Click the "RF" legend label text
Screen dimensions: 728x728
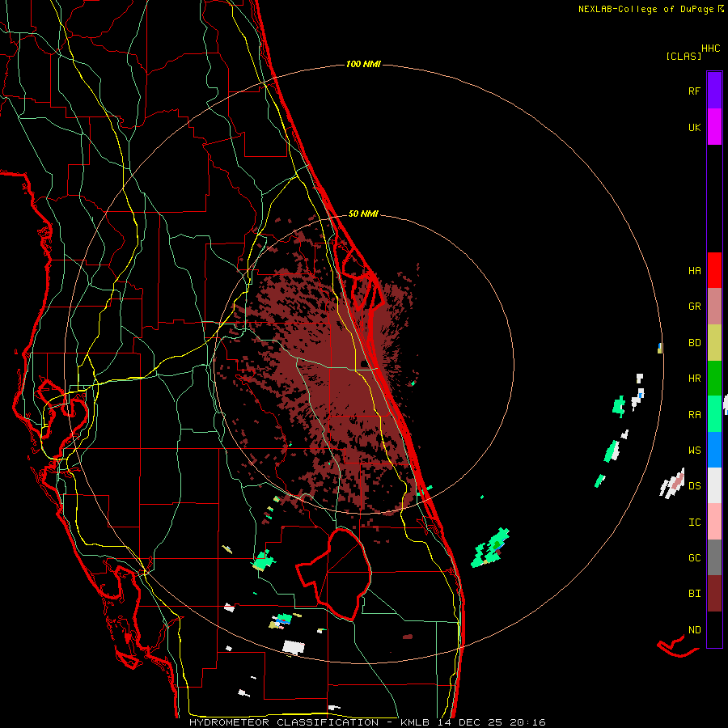[x=694, y=91]
